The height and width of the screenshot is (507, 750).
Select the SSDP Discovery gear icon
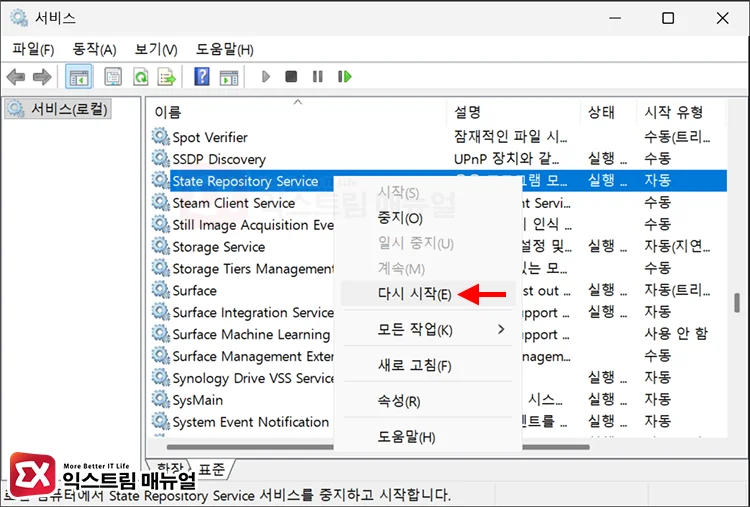[x=161, y=159]
